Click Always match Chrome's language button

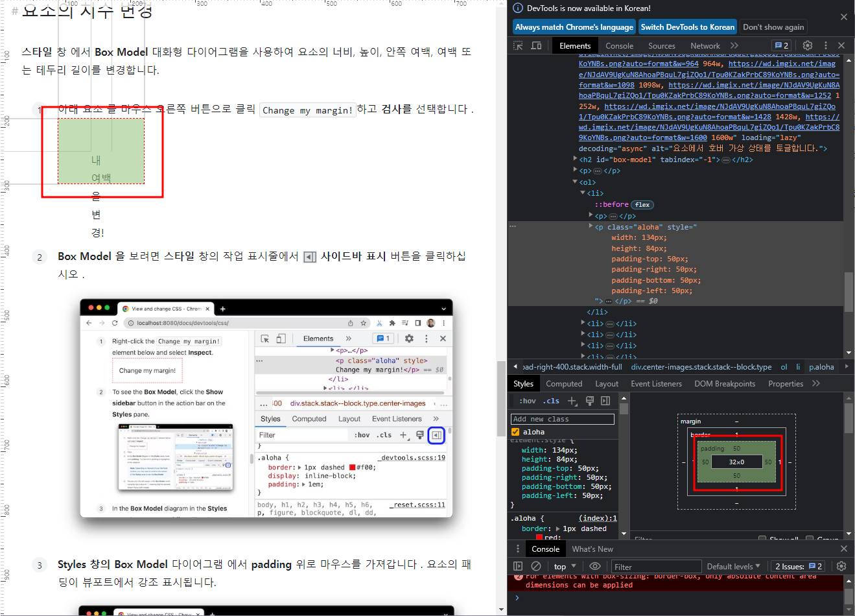(x=574, y=27)
